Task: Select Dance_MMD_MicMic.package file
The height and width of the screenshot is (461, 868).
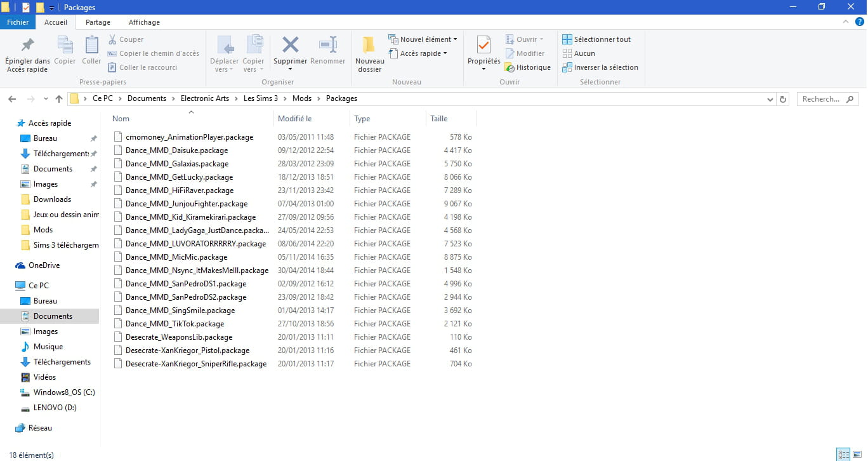Action: [x=176, y=257]
